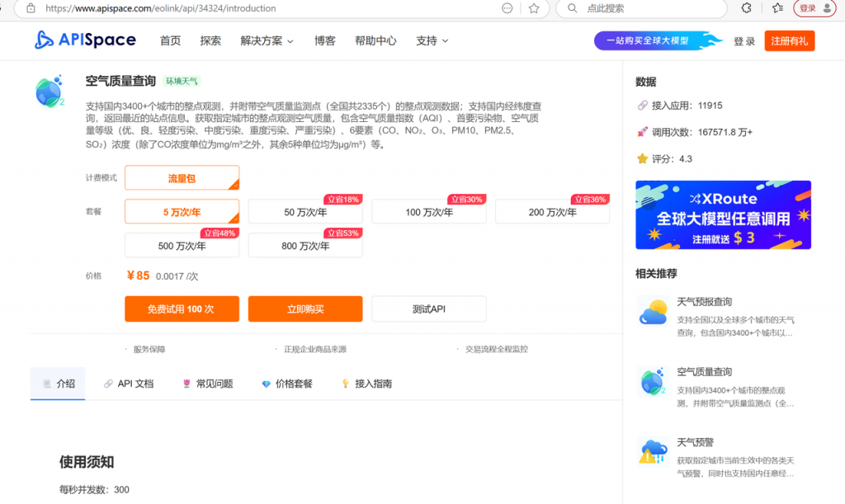Switch to the 常见问题 tab
Image resolution: width=845 pixels, height=504 pixels.
[207, 384]
